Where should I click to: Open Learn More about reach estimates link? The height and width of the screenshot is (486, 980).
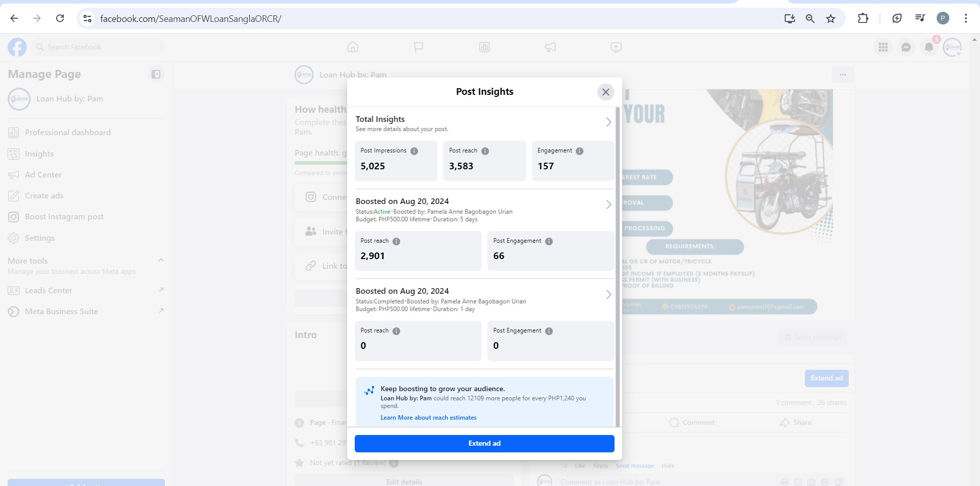428,418
